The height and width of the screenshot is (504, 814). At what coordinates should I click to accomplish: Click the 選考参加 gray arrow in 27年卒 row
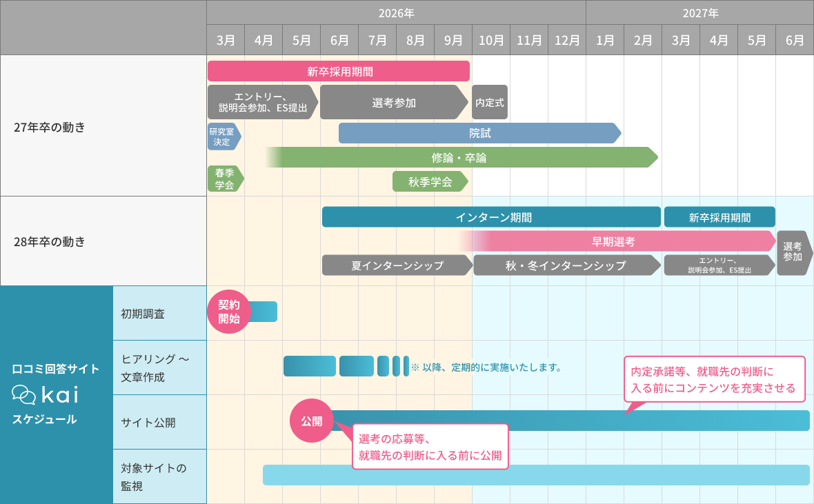[393, 103]
